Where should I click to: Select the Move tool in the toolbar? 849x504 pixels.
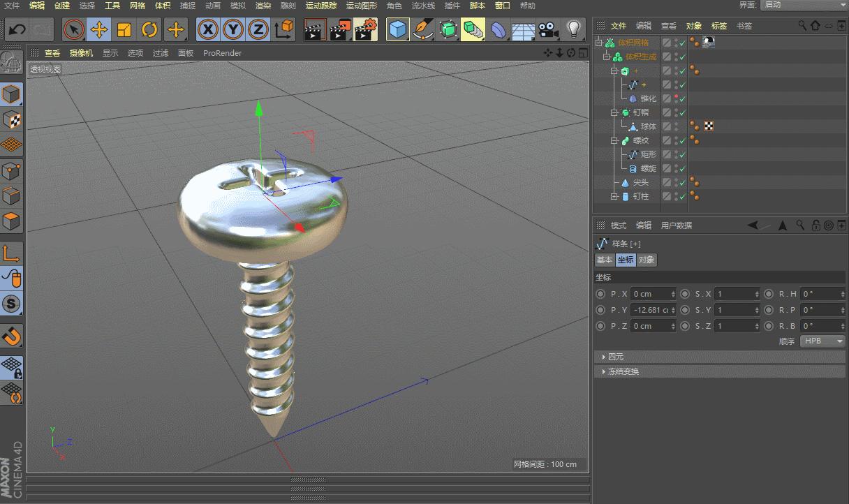(98, 29)
